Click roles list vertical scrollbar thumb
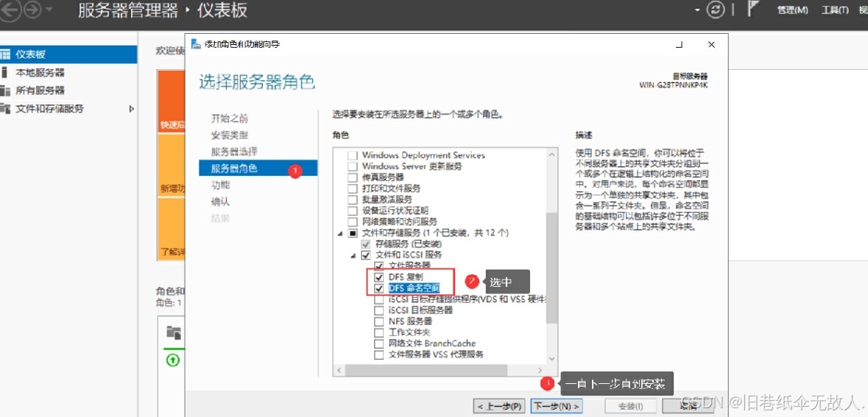The height and width of the screenshot is (417, 868). point(552,268)
